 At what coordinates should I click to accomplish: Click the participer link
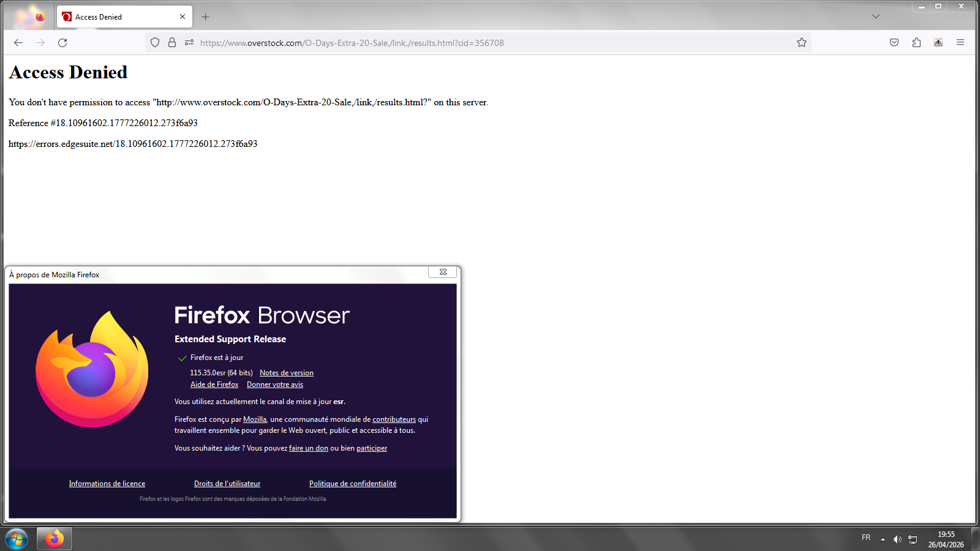(x=372, y=448)
